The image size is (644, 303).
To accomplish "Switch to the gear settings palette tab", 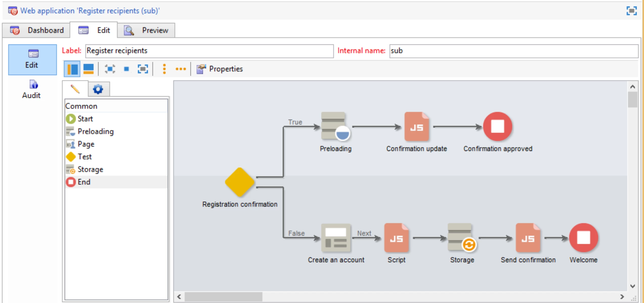I will (x=98, y=89).
